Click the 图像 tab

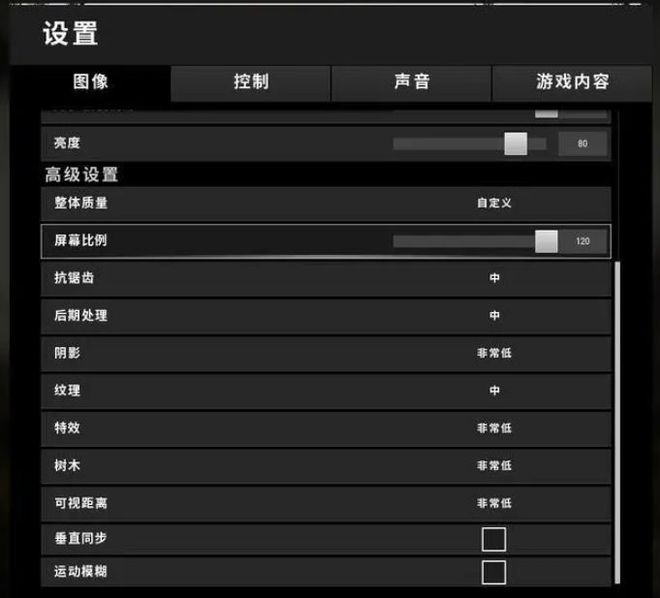(x=90, y=82)
